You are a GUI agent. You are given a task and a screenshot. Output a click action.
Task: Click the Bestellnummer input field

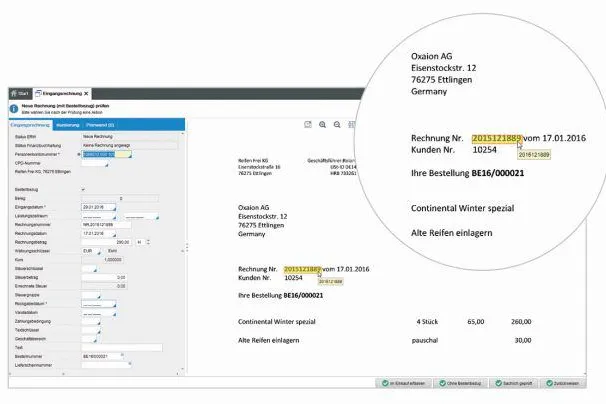tap(100, 356)
